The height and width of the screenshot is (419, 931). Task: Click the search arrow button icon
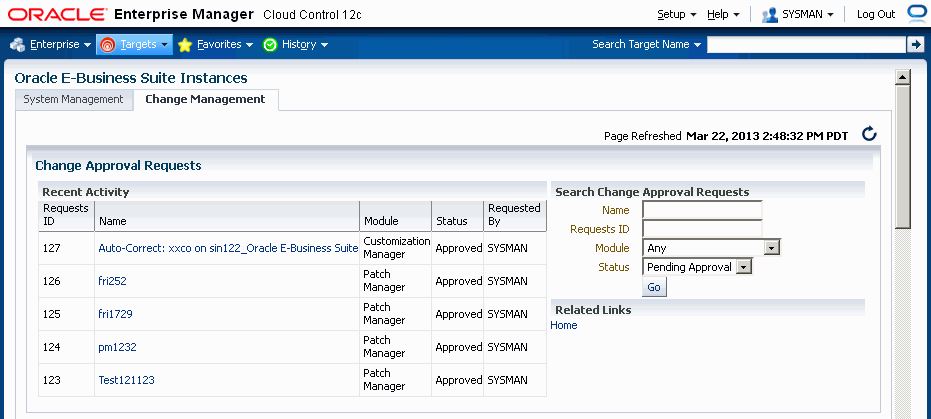click(915, 44)
